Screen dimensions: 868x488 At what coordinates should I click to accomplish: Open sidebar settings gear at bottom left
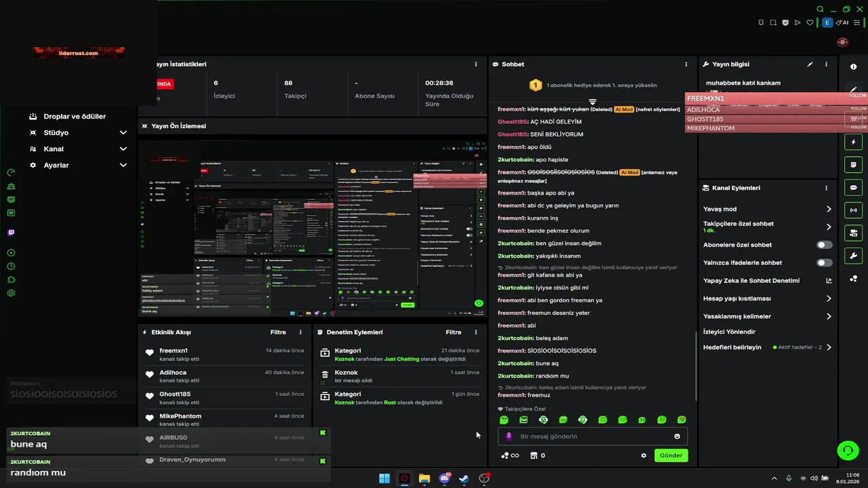[11, 293]
